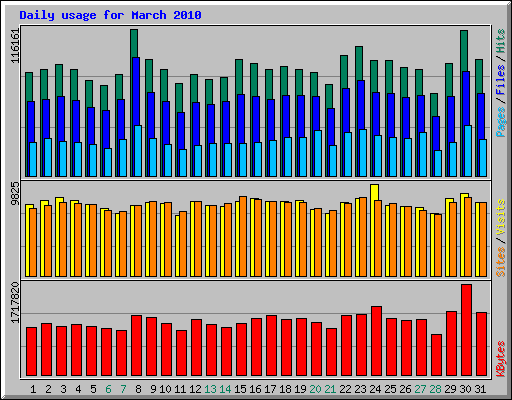Click day 3 on the date axis
512x400 pixels.
[63, 389]
